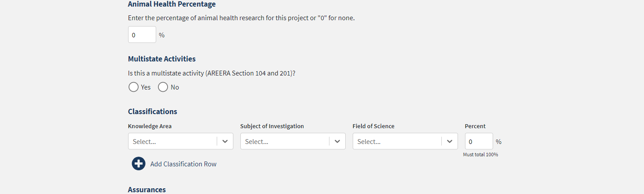The image size is (644, 194).
Task: Select Yes for multistate activity
Action: 133,87
